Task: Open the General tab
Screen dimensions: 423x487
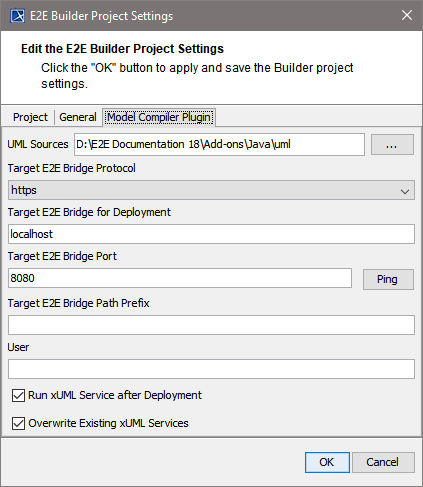Action: [x=78, y=117]
